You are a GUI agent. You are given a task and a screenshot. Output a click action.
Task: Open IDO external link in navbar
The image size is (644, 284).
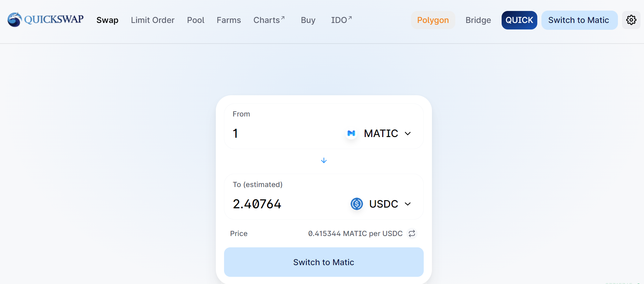click(341, 20)
